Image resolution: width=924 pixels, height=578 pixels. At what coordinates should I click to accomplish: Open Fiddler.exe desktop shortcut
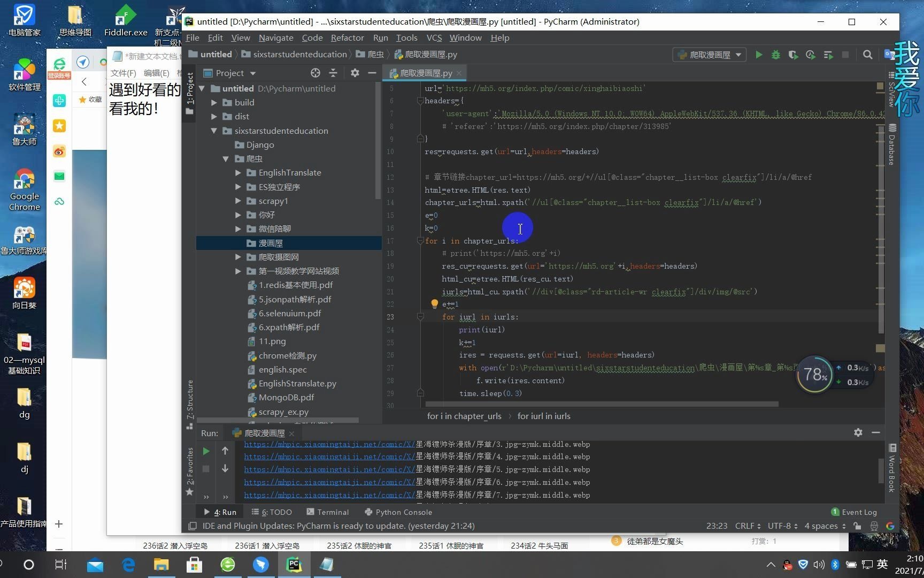[126, 21]
